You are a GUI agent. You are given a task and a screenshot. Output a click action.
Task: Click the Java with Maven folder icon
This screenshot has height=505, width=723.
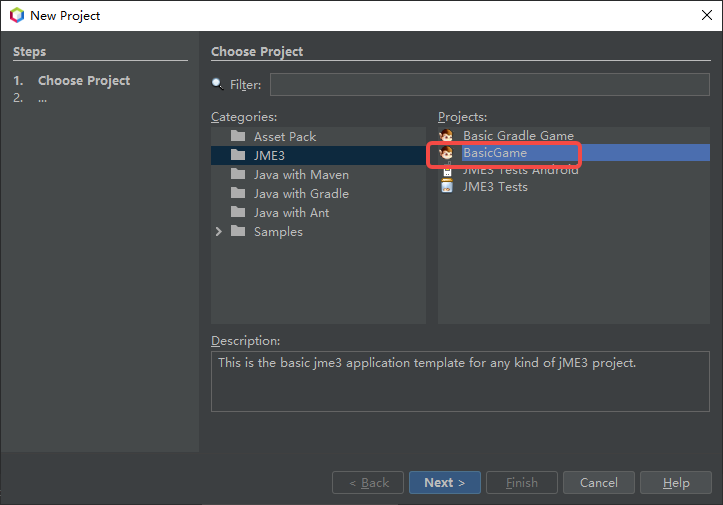tap(237, 174)
